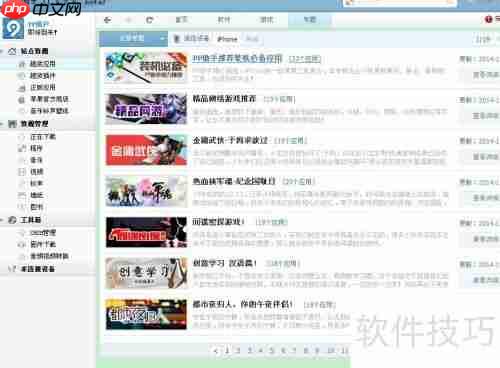500x368 pixels.
Task: Select 未连接设备 in the sidebar
Action: pos(38,269)
